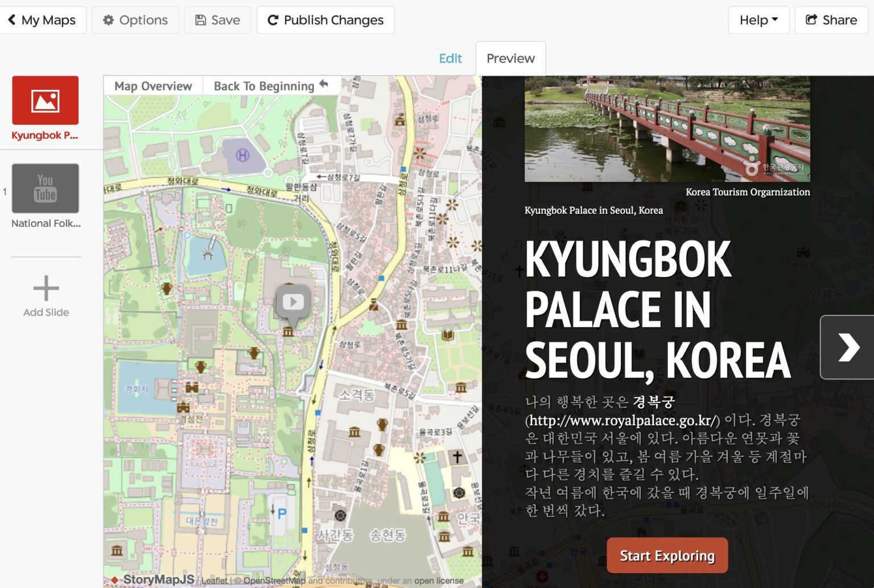Open the royalpalace.go.kr link
The image size is (874, 588).
point(620,421)
